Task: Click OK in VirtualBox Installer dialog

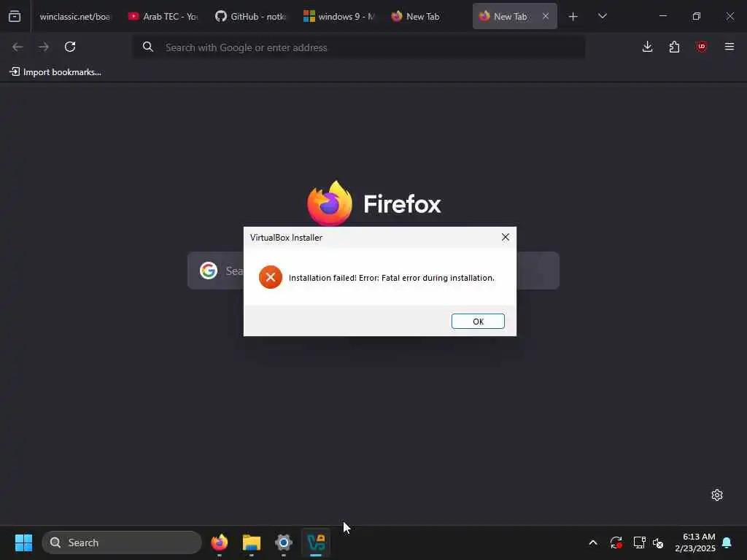Action: (478, 322)
